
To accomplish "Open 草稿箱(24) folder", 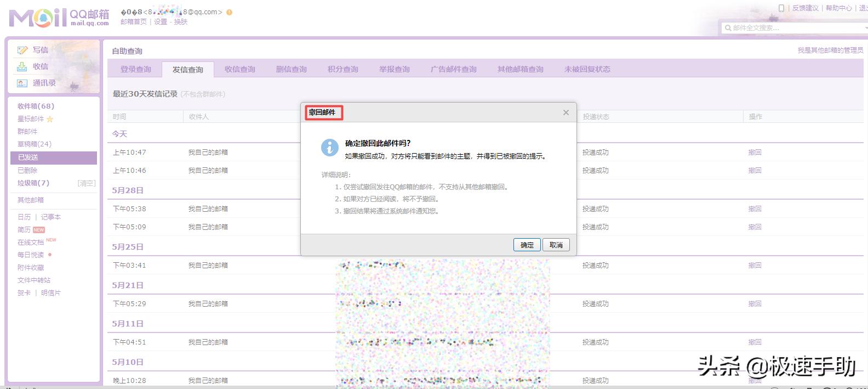I will (x=35, y=144).
